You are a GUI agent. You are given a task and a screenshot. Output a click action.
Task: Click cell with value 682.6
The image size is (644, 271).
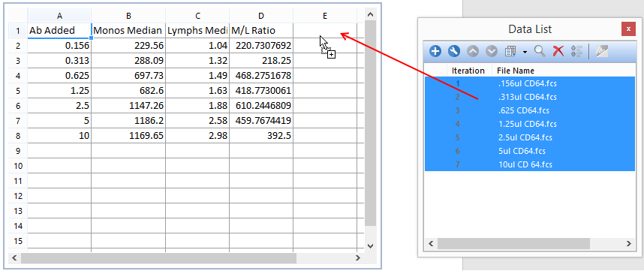point(128,91)
